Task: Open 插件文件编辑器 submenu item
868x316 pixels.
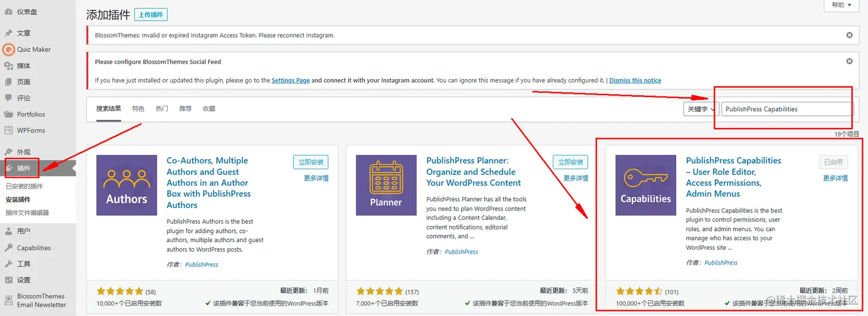Action: click(x=27, y=213)
